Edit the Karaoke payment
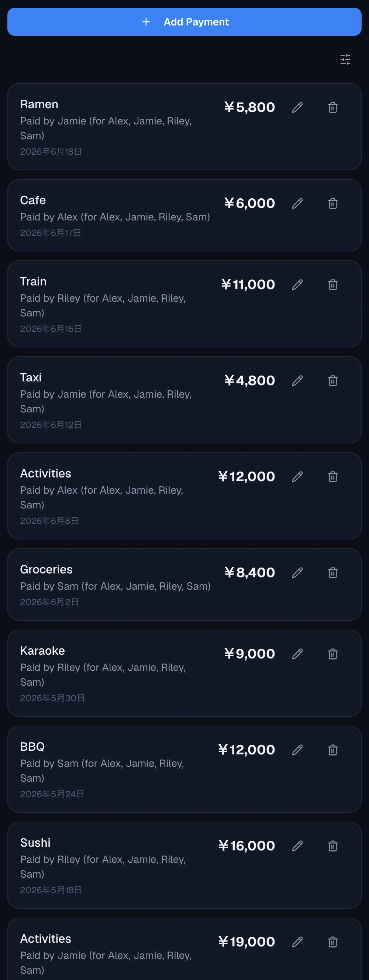Screen dimensions: 369x980 click(x=297, y=654)
